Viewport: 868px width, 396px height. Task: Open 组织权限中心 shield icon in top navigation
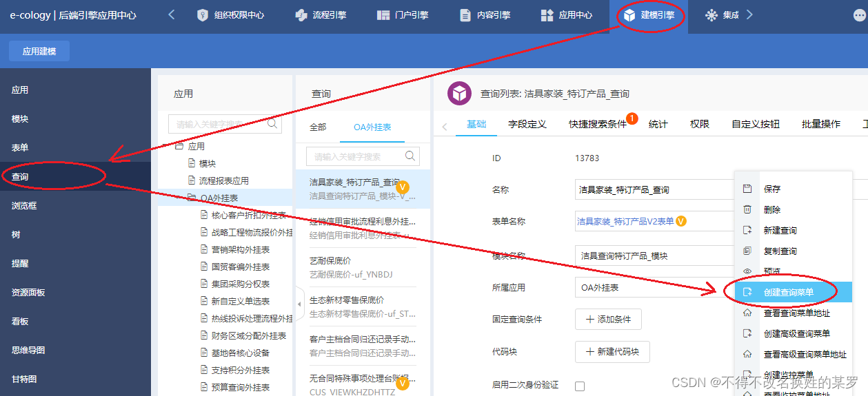(x=202, y=15)
